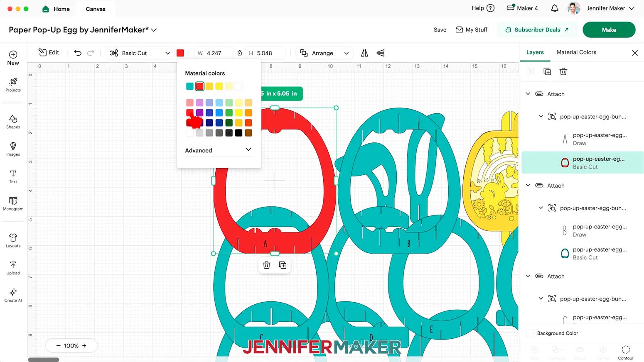Open the Monogram tool
This screenshot has width=644, height=362.
click(13, 204)
